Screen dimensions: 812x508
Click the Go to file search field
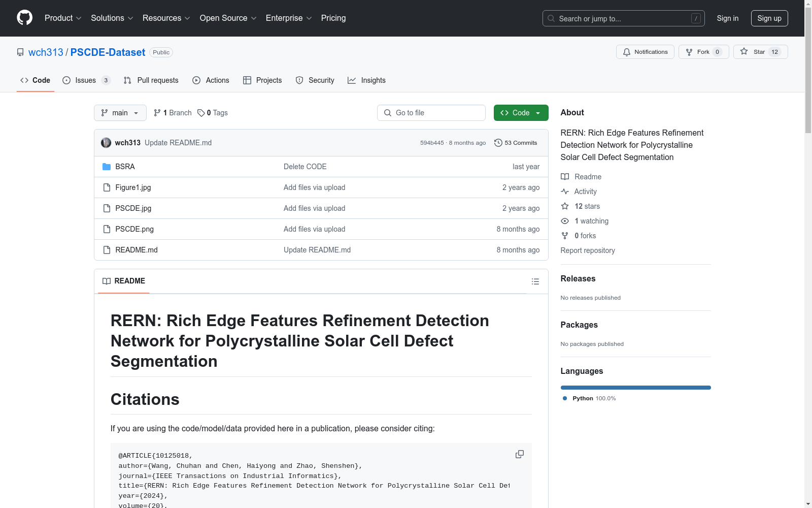point(431,113)
